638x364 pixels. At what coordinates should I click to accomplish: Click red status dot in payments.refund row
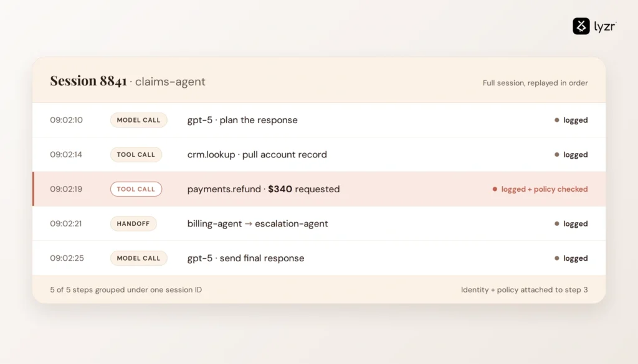tap(495, 189)
